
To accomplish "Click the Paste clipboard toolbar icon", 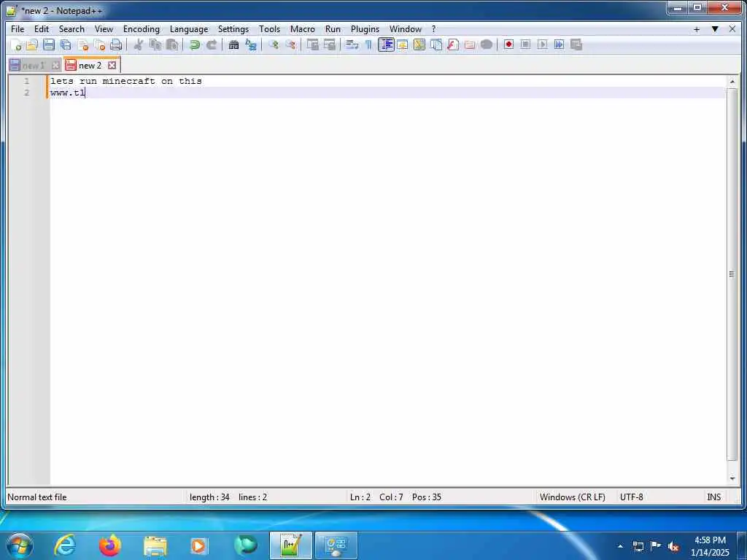I will pos(172,44).
